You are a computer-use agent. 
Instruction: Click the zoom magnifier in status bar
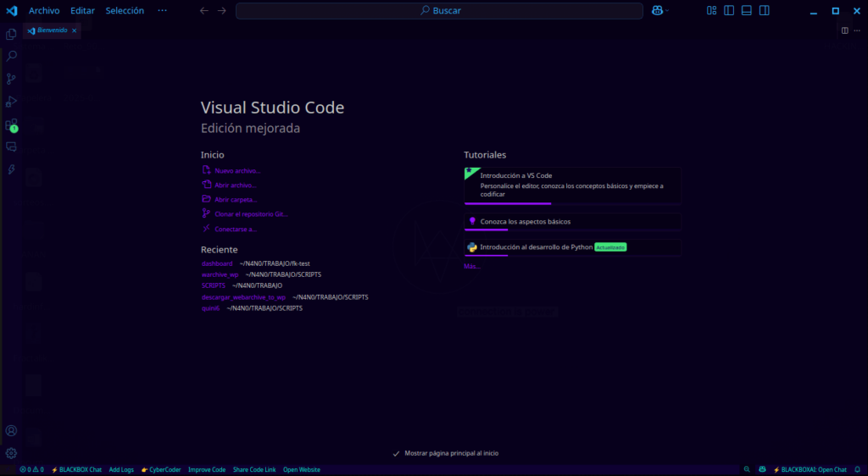tap(747, 469)
